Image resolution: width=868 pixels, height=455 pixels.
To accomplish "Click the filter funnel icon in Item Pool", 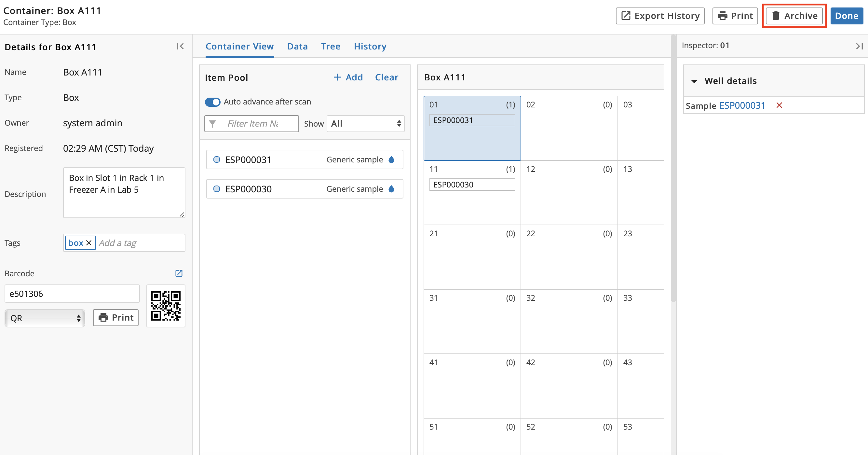I will point(213,124).
